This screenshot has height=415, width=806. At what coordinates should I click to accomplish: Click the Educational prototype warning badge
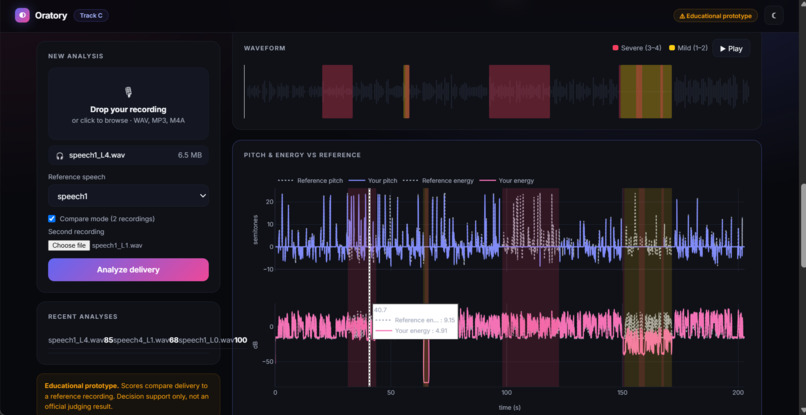tap(716, 16)
